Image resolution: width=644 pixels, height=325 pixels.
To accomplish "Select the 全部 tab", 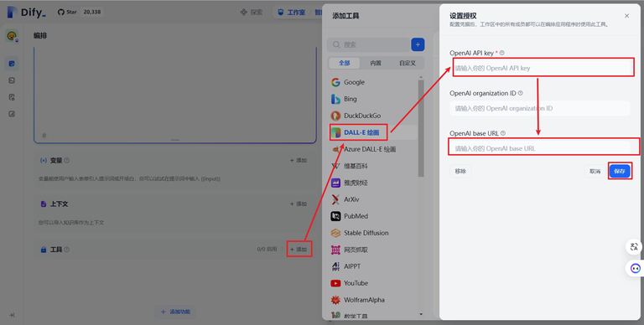I will click(x=344, y=63).
